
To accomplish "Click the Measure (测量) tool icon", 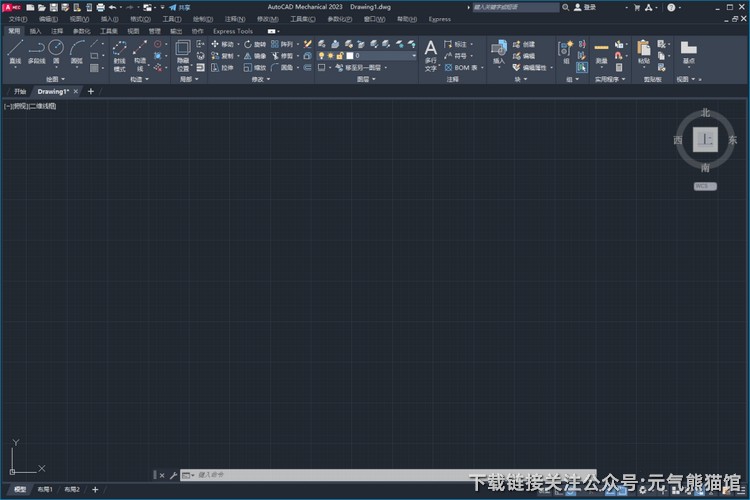I will tap(601, 51).
